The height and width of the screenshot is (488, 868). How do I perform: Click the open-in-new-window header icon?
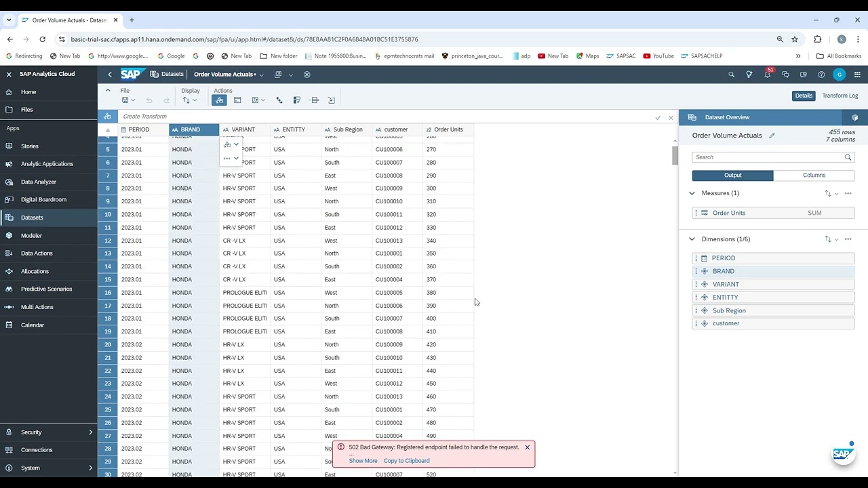point(277,75)
